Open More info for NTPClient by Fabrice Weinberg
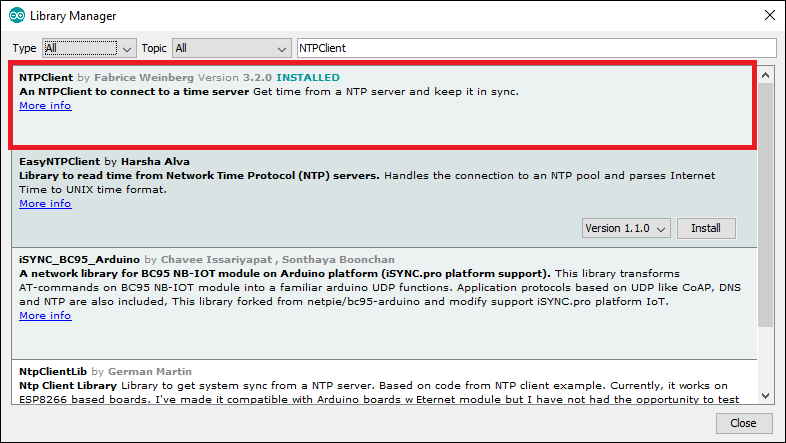786x443 pixels. pos(45,106)
